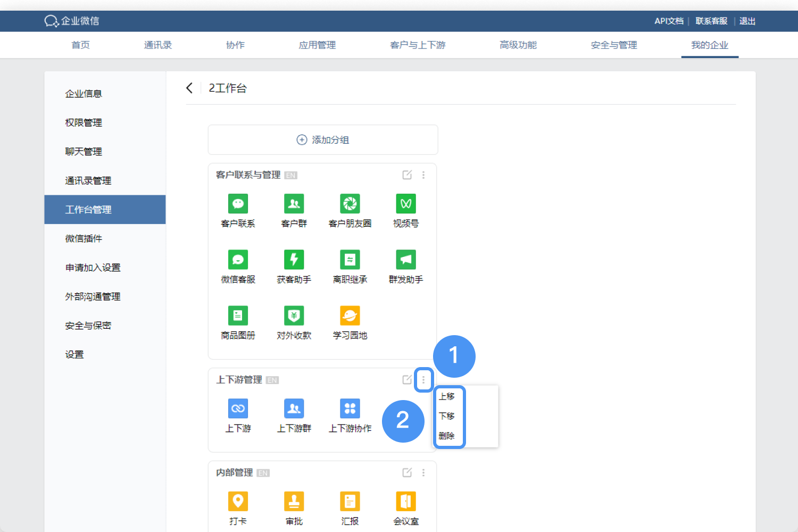The image size is (798, 532).
Task: Open the 打卡 app icon
Action: click(x=238, y=501)
